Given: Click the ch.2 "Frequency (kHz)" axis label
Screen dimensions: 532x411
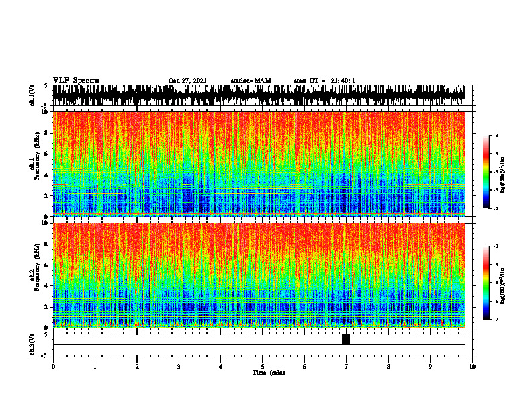Looking at the screenshot, I should 37,267.
